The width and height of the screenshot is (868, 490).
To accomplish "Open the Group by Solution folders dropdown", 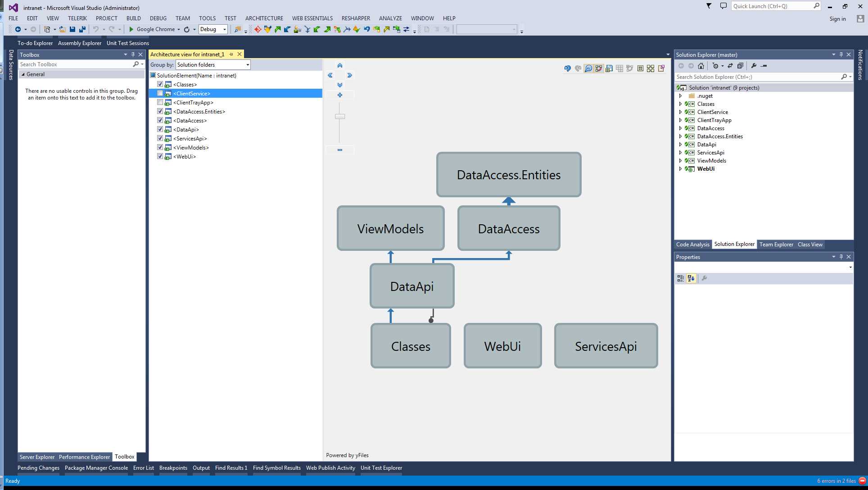I will coord(247,64).
